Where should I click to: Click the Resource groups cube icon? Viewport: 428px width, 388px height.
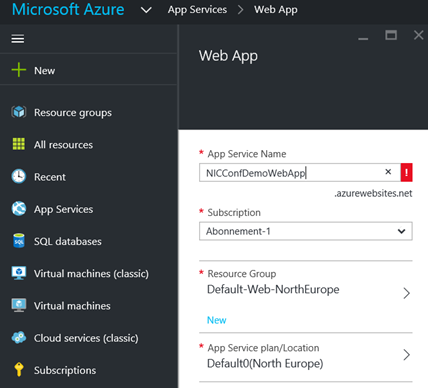point(19,112)
